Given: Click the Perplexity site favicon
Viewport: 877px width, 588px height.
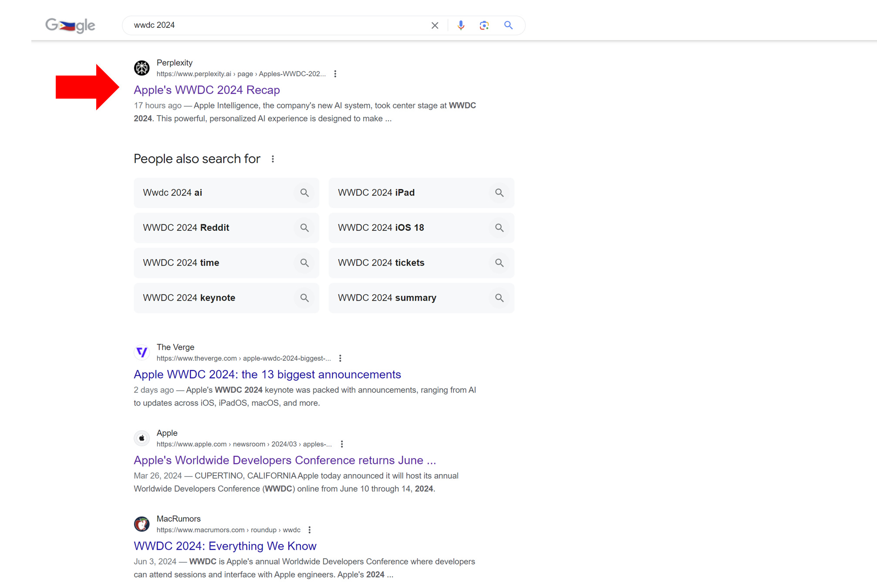Looking at the screenshot, I should point(142,68).
